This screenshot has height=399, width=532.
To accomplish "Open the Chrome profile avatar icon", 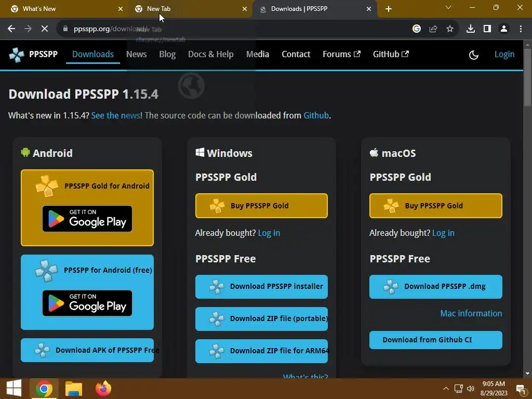I will (504, 29).
